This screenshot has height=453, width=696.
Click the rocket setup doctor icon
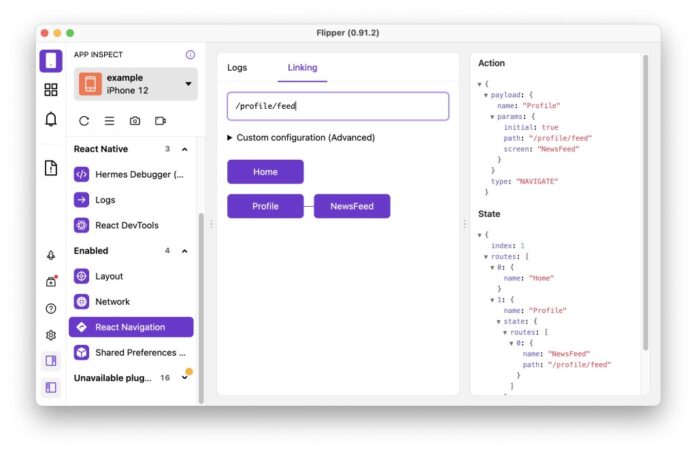click(x=51, y=255)
